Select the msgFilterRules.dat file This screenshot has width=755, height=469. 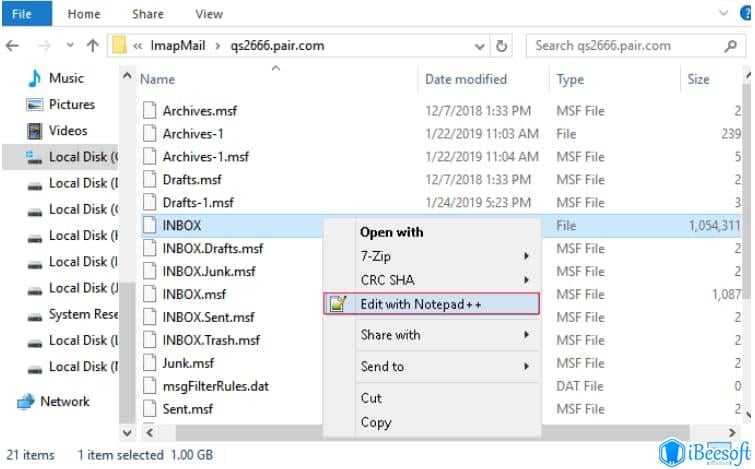coord(216,386)
